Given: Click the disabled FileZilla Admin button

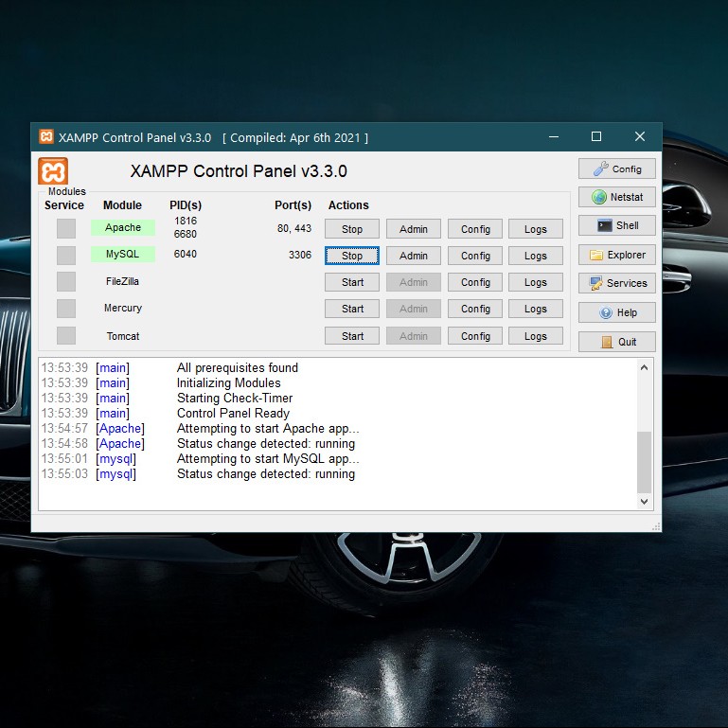Looking at the screenshot, I should click(413, 282).
